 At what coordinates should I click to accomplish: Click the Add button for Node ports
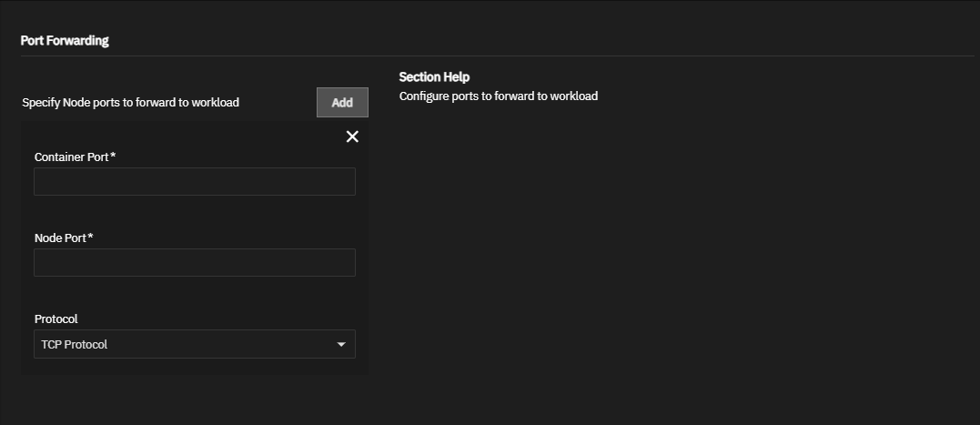342,103
